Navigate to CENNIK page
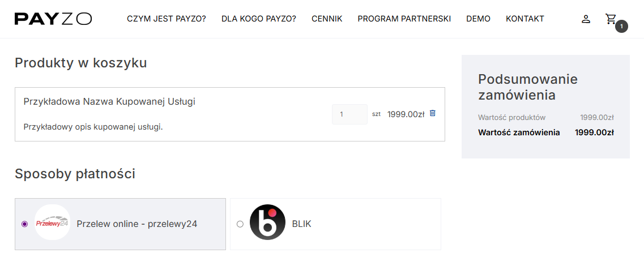This screenshot has height=253, width=644. 327,19
